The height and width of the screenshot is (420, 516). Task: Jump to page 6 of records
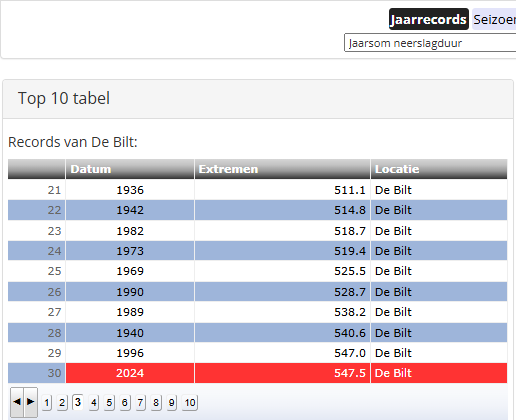(x=125, y=403)
